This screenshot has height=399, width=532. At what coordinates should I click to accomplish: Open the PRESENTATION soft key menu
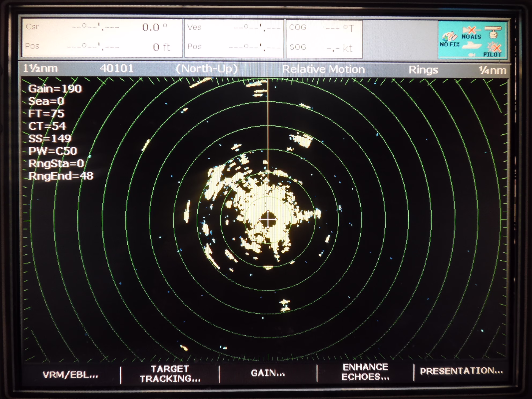click(461, 371)
